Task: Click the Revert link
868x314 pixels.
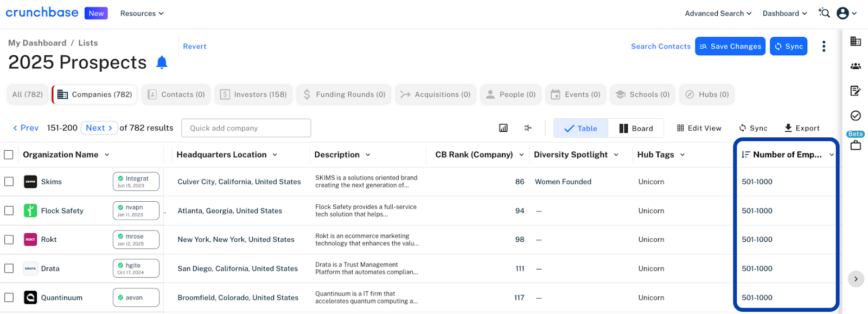Action: click(195, 47)
